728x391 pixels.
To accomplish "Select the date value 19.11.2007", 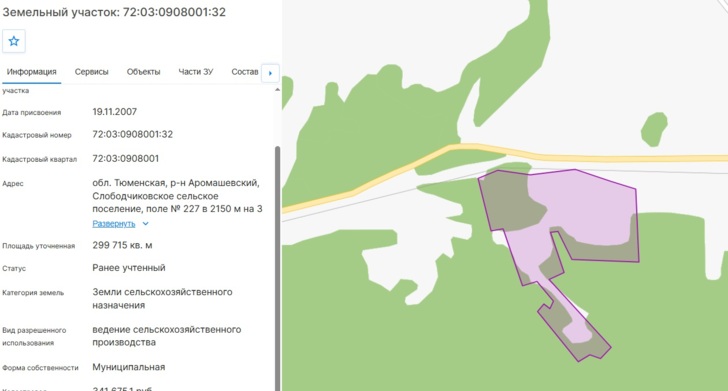I will [115, 112].
